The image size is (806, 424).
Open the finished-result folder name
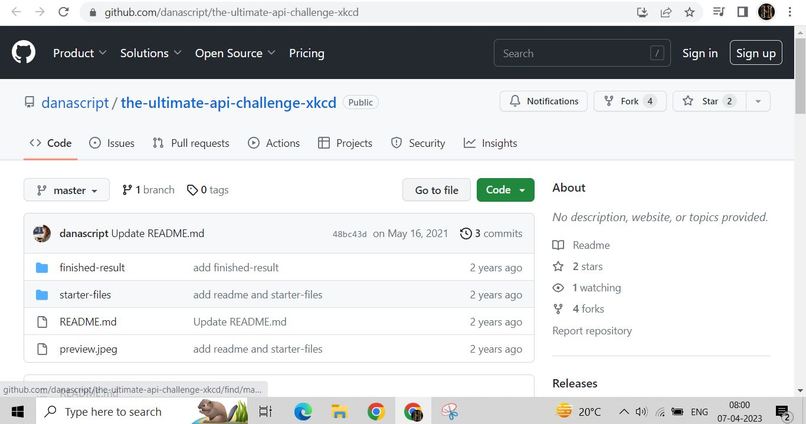click(x=92, y=268)
